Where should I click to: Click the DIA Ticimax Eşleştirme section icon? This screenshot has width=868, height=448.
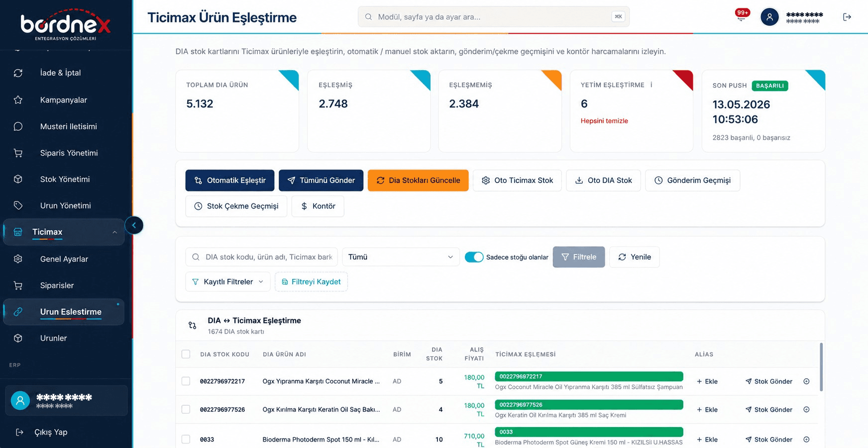click(192, 326)
